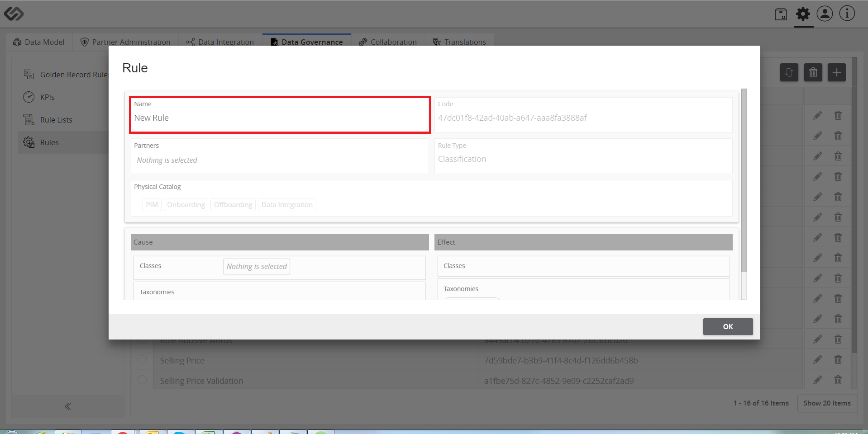868x434 pixels.
Task: Toggle the Onboarding physical catalog option
Action: coord(186,205)
